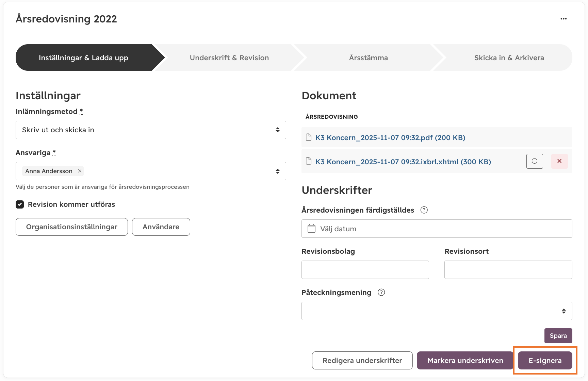Click help icon next to Påteckningsmening
The image size is (588, 381).
[x=381, y=292]
